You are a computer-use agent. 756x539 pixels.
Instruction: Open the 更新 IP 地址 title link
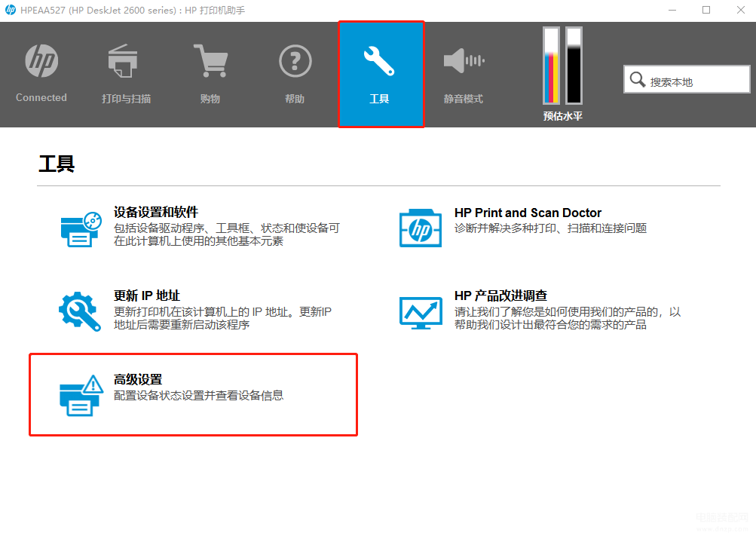click(x=146, y=296)
